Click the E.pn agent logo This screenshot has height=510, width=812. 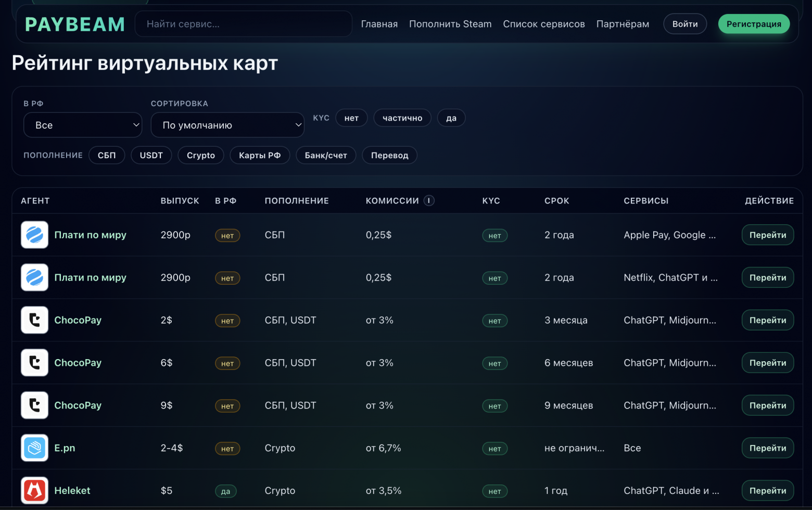[x=34, y=448]
